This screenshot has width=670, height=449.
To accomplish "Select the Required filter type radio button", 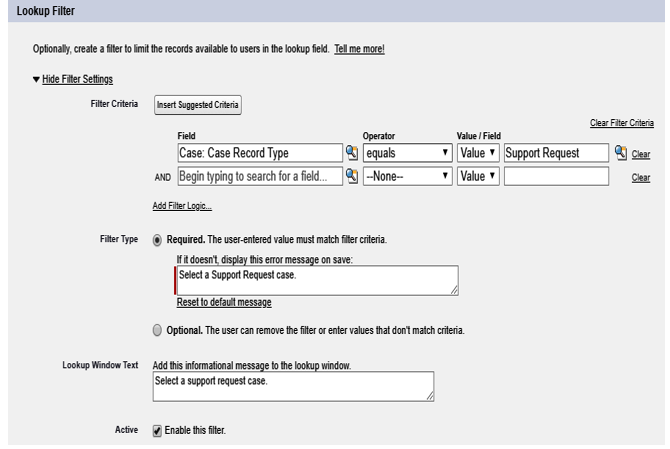I will point(157,240).
